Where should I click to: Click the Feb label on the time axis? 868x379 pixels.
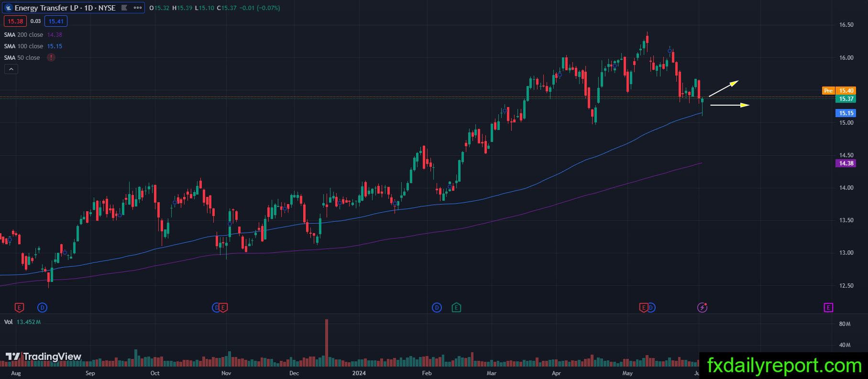[427, 373]
